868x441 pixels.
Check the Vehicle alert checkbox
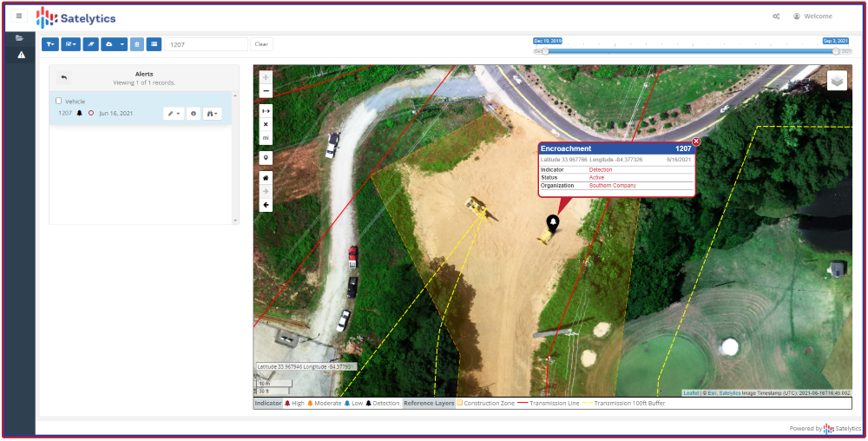click(59, 102)
